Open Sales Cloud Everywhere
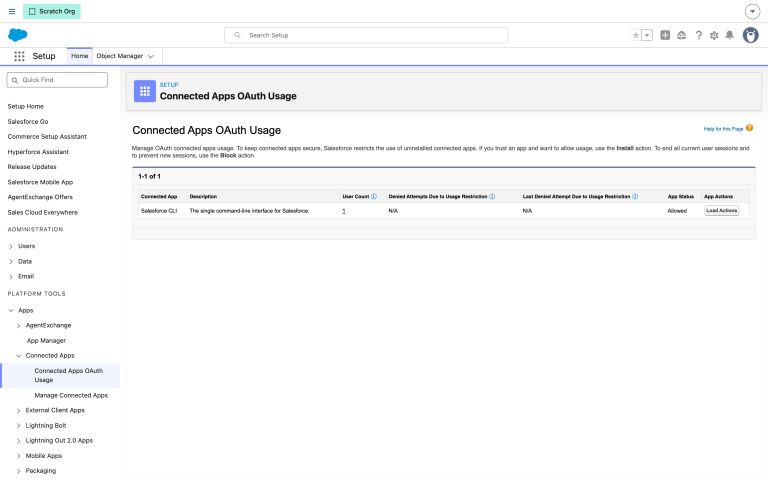768x480 pixels. click(x=43, y=213)
